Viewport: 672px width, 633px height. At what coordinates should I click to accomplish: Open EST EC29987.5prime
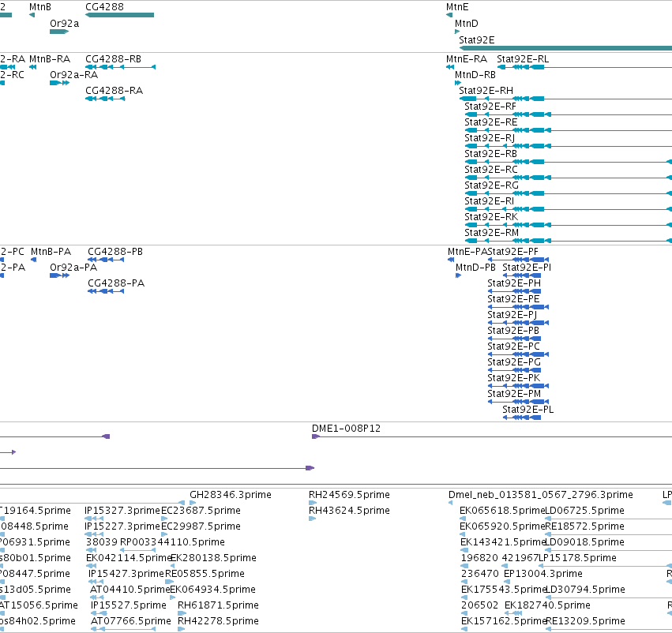[x=201, y=526]
